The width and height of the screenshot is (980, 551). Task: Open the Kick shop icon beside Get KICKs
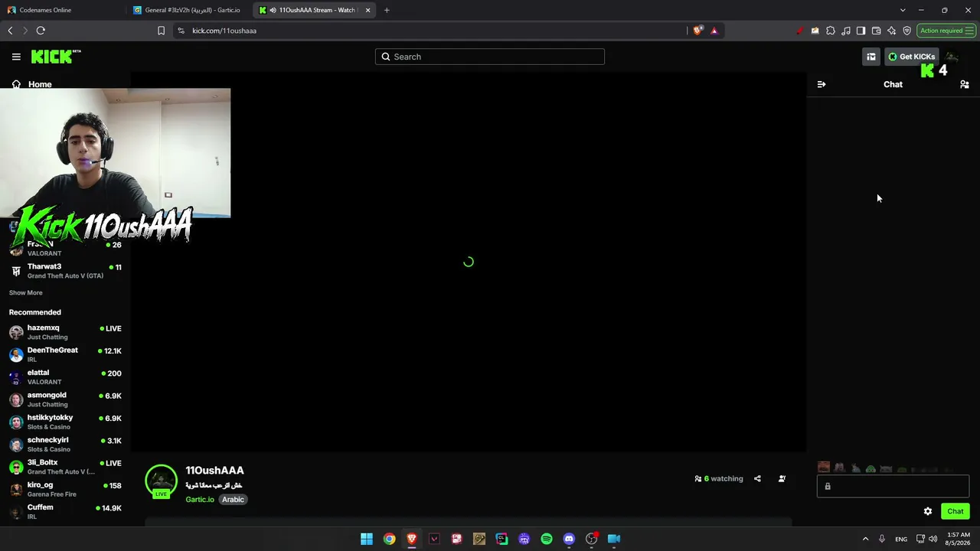click(x=871, y=57)
